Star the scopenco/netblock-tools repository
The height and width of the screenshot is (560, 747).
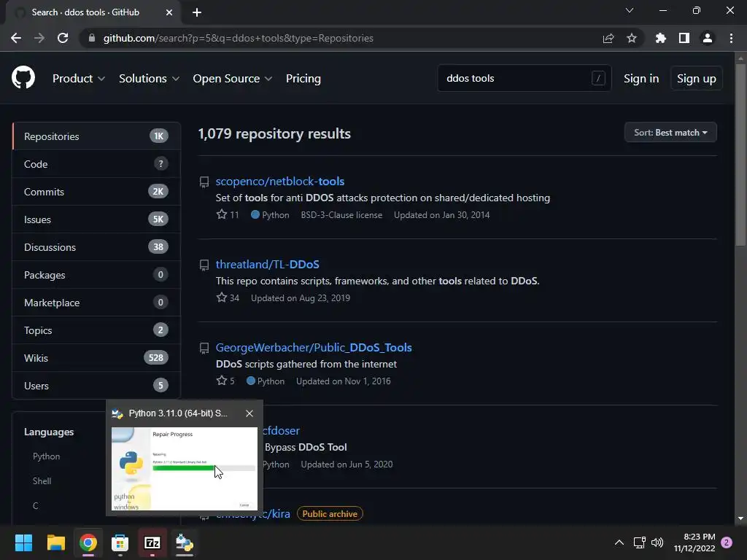[x=222, y=214]
